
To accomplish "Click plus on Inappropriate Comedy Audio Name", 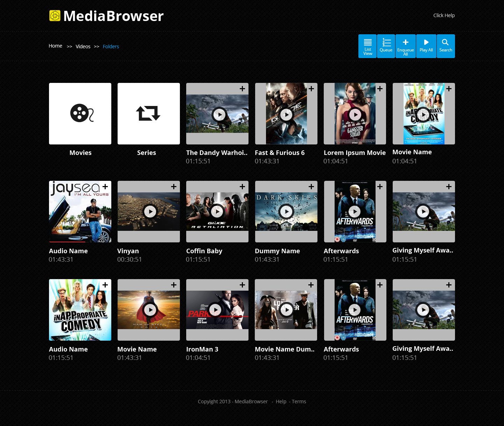I will point(105,285).
